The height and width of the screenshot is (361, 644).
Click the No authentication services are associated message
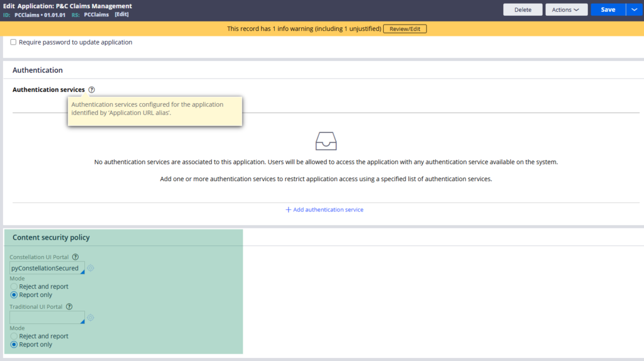(x=326, y=162)
